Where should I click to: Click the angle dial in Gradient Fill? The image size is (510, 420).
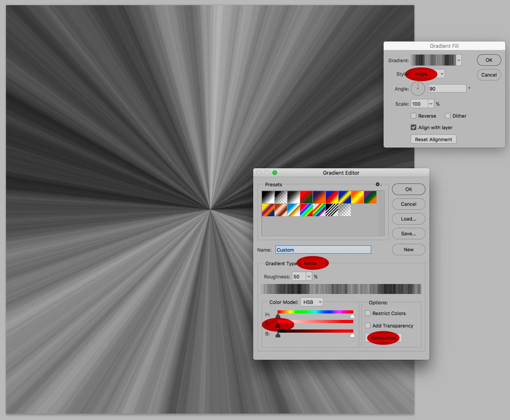click(418, 89)
